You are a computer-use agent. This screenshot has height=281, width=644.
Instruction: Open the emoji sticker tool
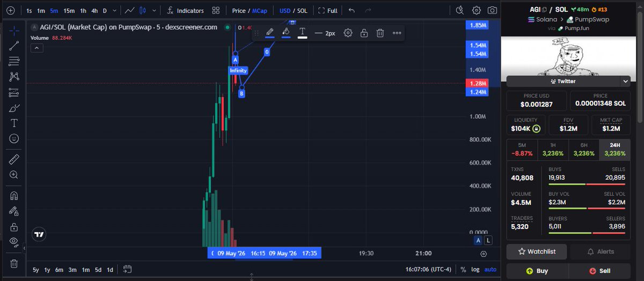tap(14, 139)
